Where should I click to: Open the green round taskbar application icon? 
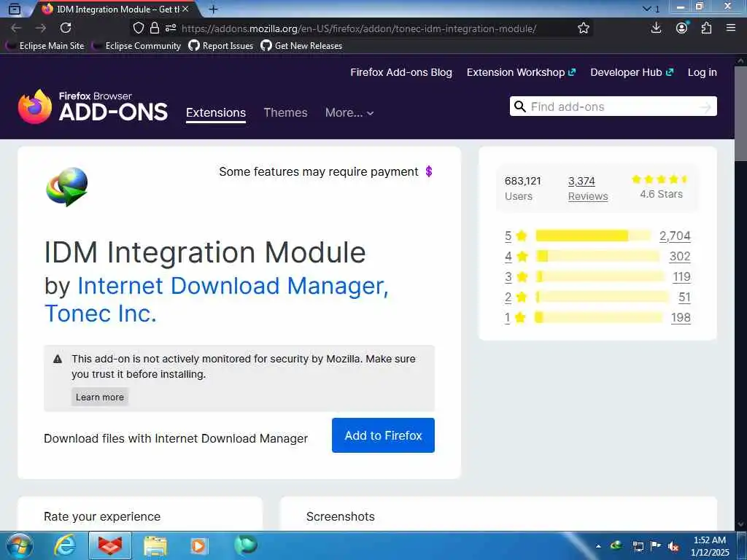(246, 545)
